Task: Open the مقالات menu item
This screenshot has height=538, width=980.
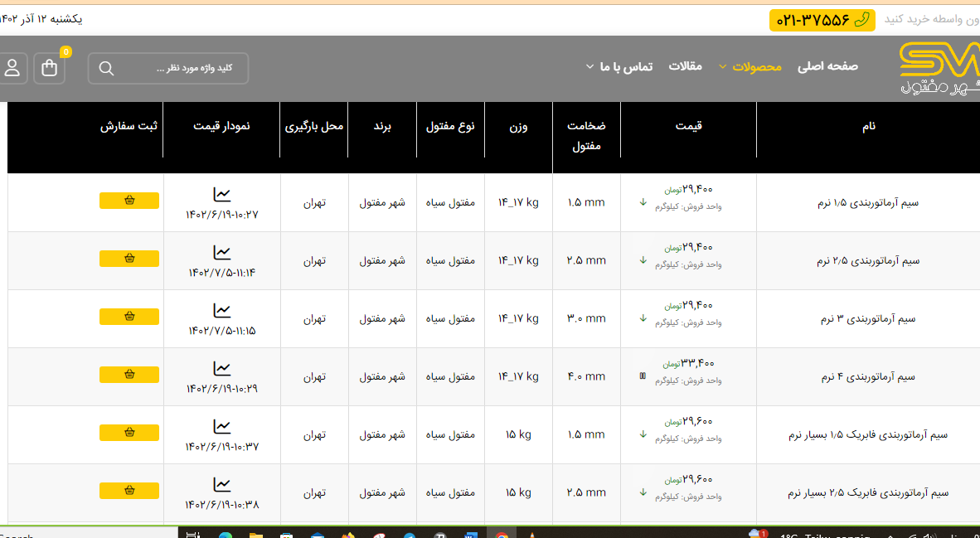Action: 685,66
